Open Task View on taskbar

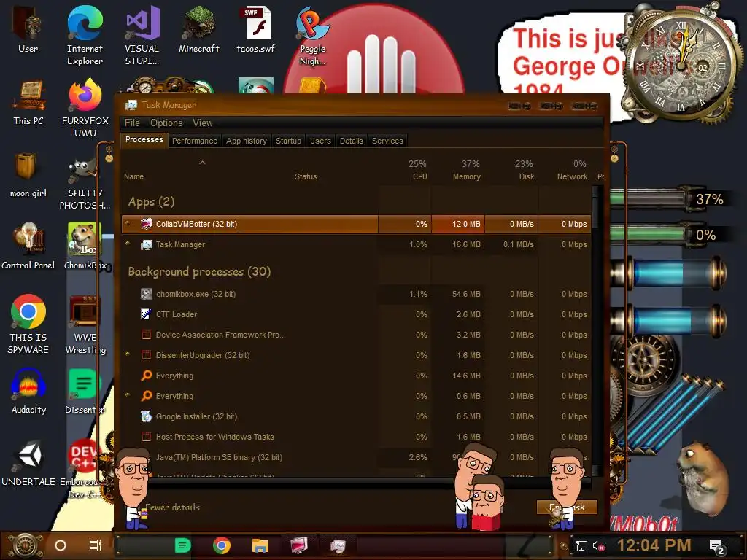96,545
